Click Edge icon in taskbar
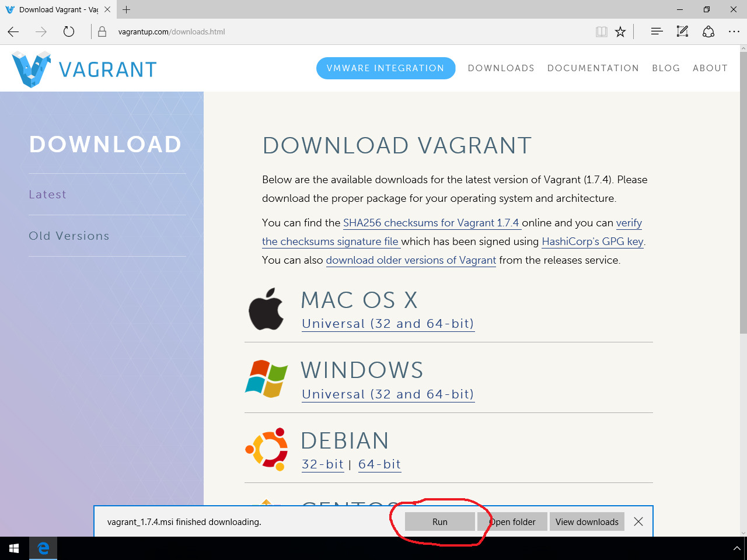The image size is (747, 560). pyautogui.click(x=43, y=548)
